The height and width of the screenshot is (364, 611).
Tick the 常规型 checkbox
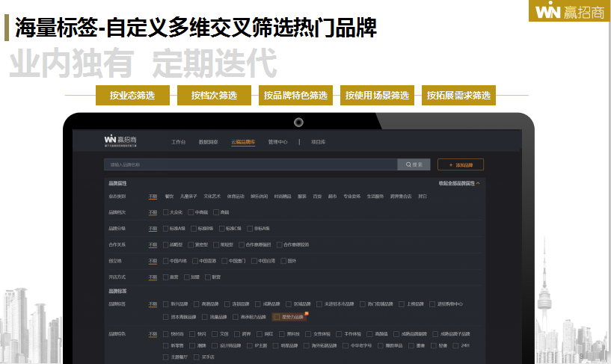tap(216, 245)
